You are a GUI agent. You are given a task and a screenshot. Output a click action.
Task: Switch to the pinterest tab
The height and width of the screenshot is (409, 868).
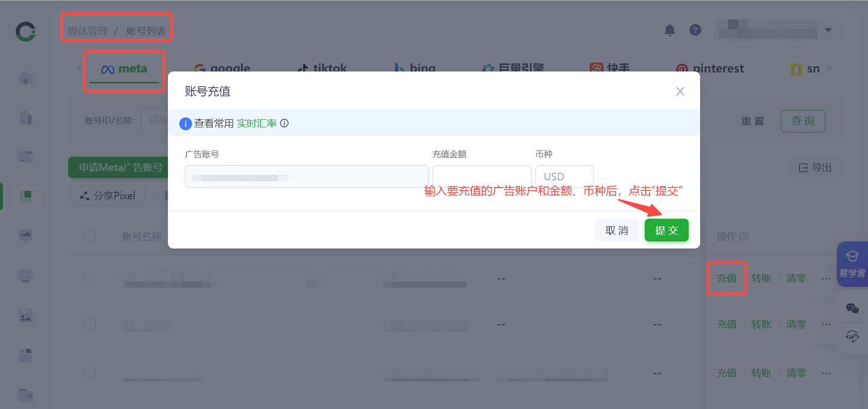(x=710, y=69)
